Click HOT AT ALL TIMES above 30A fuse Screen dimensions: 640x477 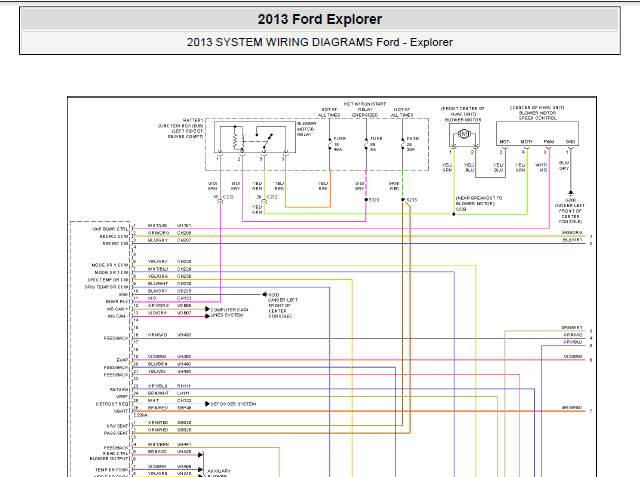click(x=402, y=113)
